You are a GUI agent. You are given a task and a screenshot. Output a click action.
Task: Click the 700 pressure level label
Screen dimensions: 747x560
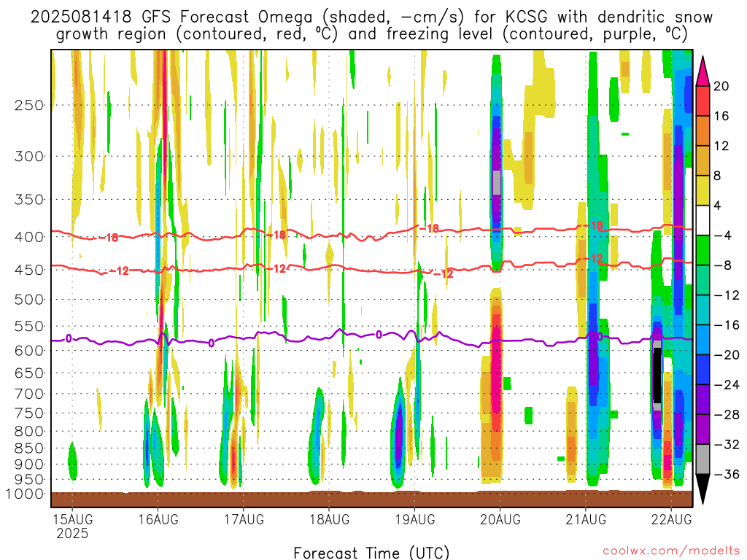[x=29, y=394]
